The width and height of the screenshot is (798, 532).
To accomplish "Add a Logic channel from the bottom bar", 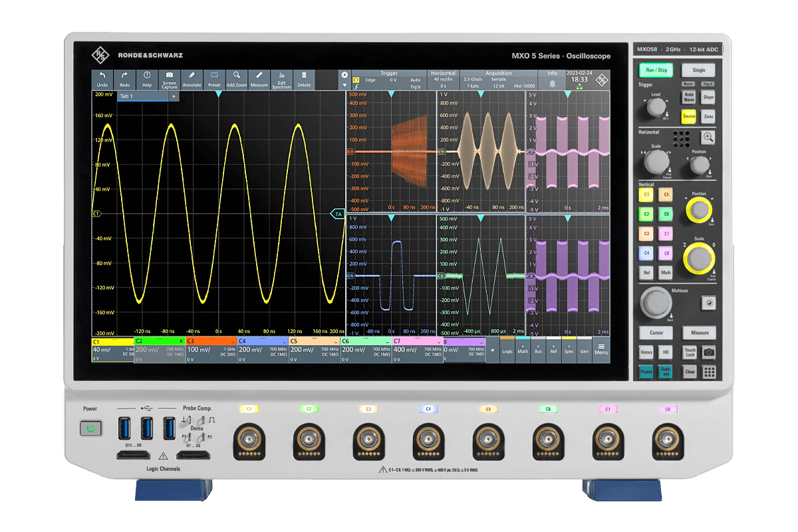I will click(507, 348).
